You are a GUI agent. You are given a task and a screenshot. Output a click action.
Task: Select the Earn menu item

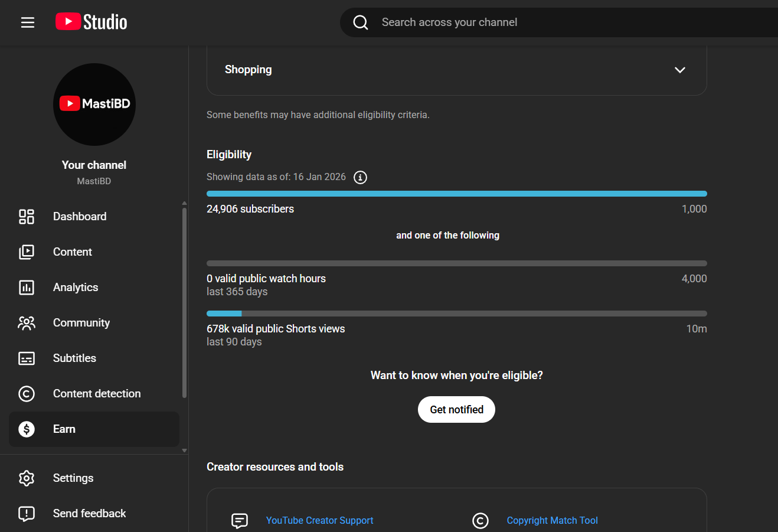(64, 429)
